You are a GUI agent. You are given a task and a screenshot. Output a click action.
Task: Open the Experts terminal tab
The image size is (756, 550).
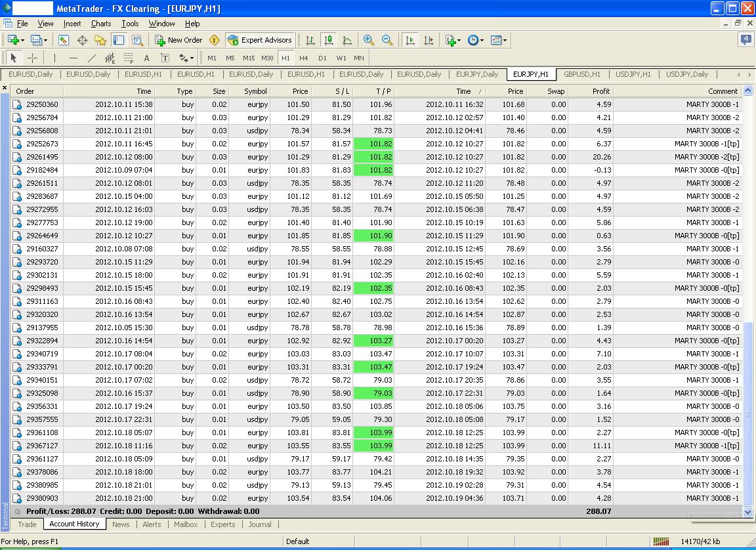point(222,524)
